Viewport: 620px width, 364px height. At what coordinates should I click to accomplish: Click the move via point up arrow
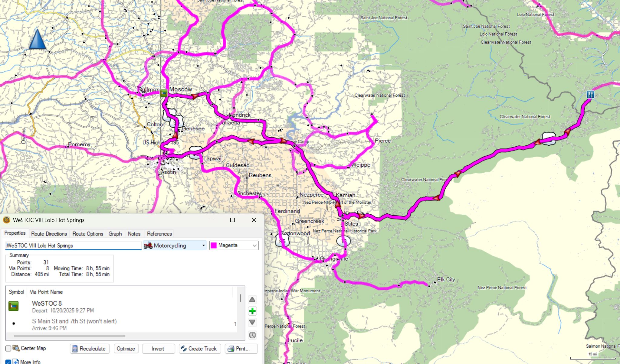[x=252, y=300]
